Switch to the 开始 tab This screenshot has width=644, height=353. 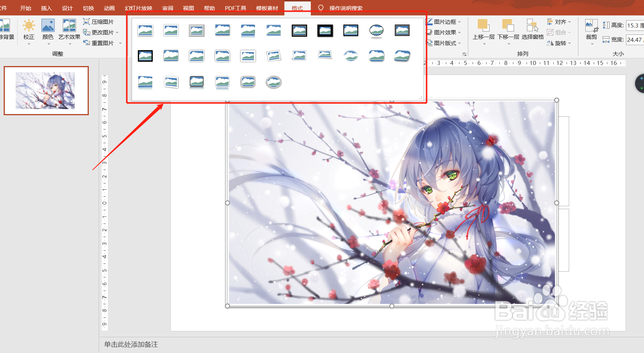pos(26,8)
